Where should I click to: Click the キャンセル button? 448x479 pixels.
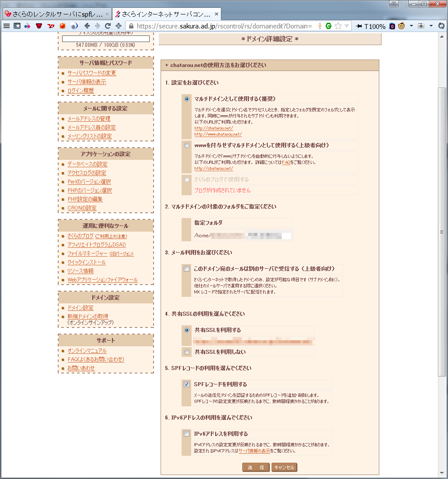[284, 467]
